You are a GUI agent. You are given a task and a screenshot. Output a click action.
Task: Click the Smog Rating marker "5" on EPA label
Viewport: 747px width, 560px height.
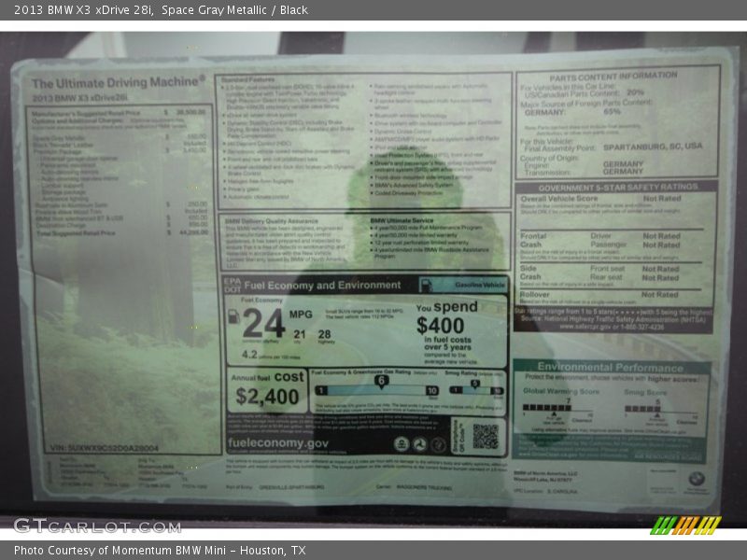[474, 384]
